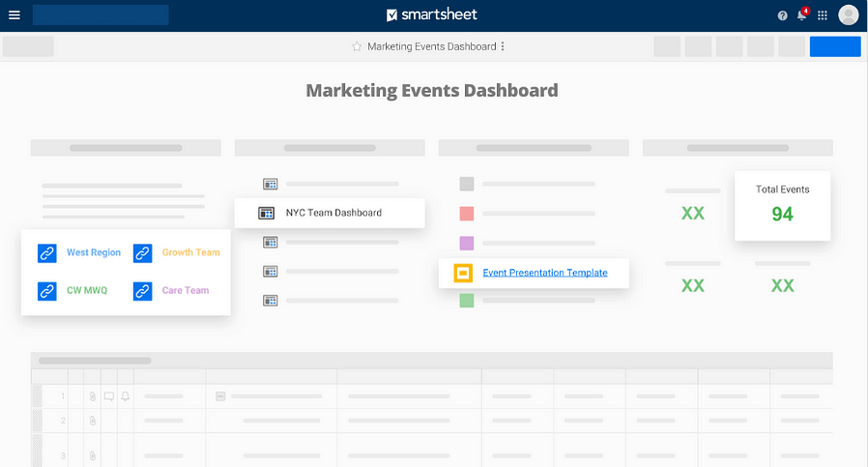Click the Growth Team link icon
The image size is (868, 467).
pyautogui.click(x=143, y=253)
